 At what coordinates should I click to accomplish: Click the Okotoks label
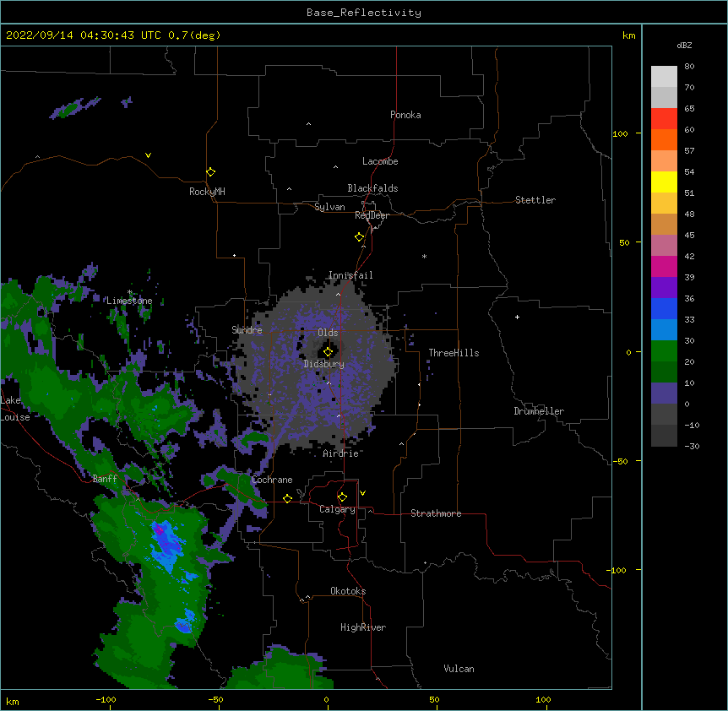348,591
